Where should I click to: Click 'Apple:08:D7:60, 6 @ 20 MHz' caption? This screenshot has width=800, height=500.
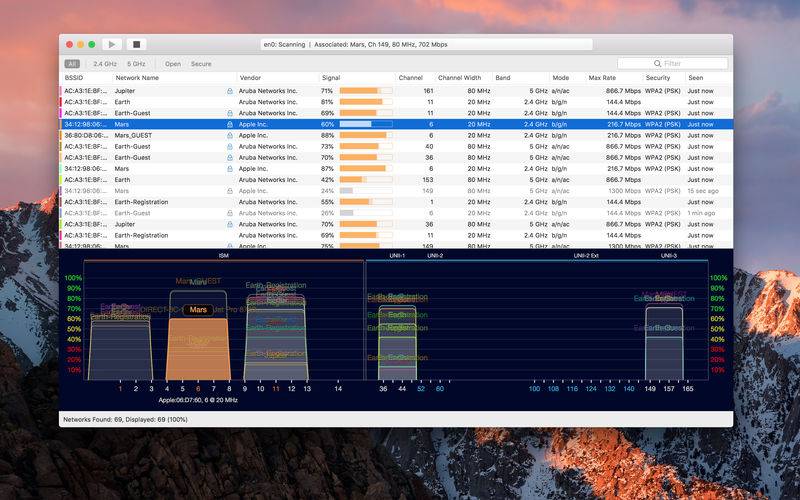click(x=198, y=401)
